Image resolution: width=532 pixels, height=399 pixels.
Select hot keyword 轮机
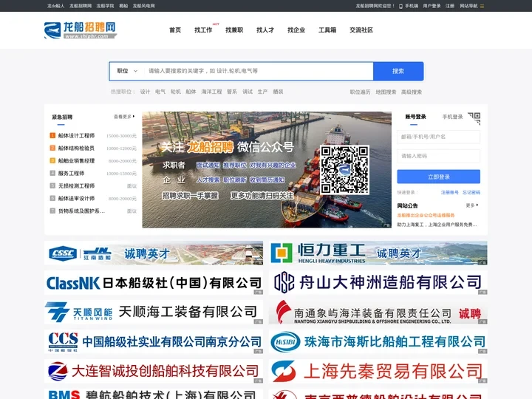coord(176,92)
